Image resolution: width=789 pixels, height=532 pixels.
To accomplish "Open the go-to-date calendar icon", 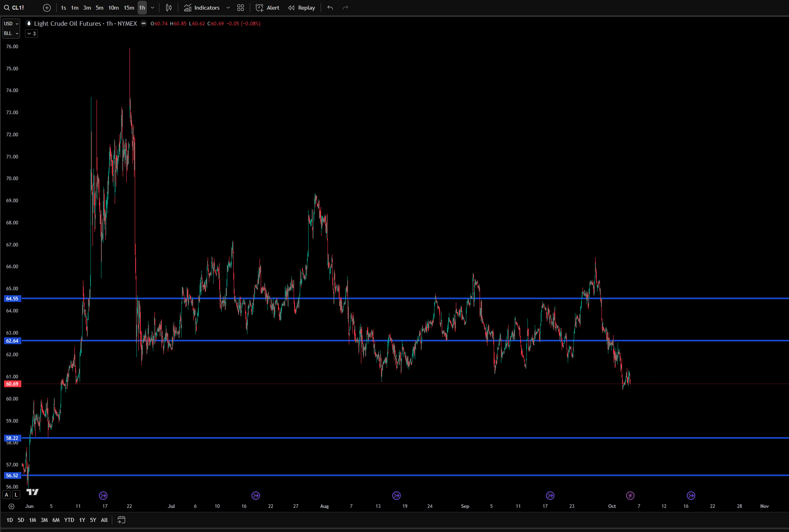I will coord(121,520).
